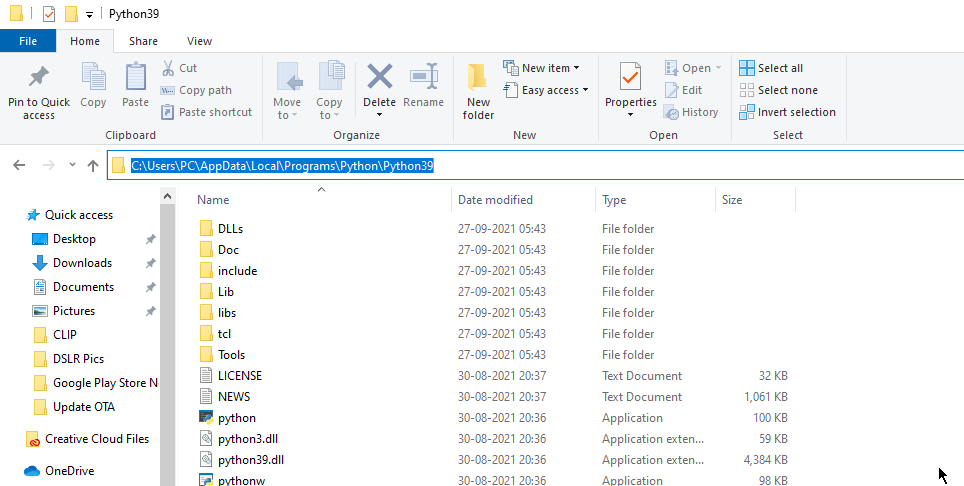Open the Open dropdown in ribbon
Viewport: 964px width, 486px height.
692,68
